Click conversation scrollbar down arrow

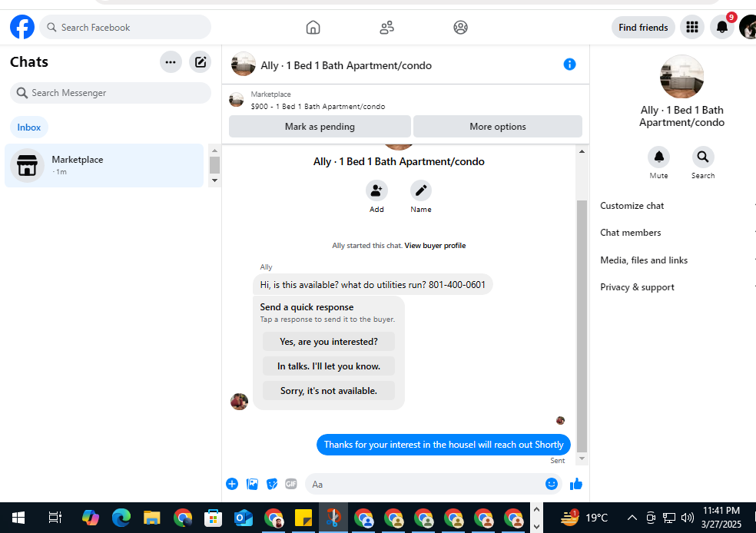582,459
